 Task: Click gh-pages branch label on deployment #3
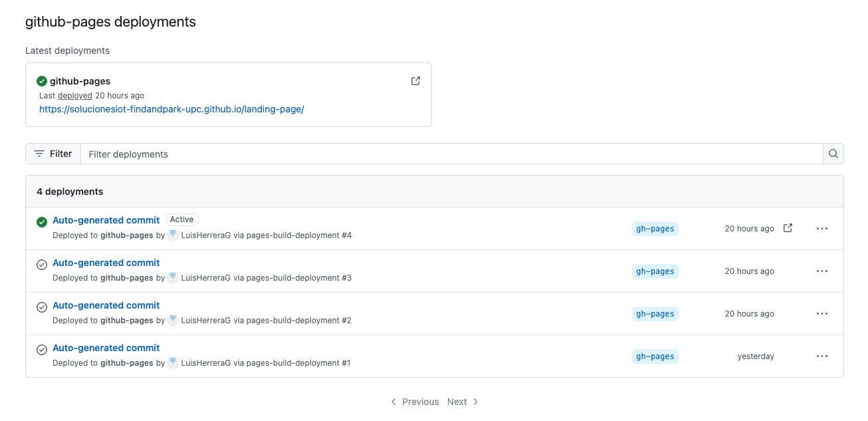[x=655, y=271]
